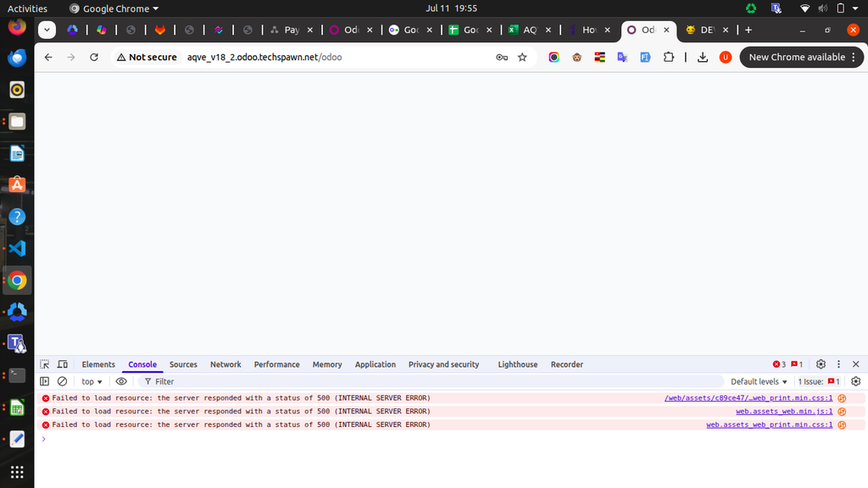Click the inspect element picker icon
The image size is (868, 488).
[45, 364]
